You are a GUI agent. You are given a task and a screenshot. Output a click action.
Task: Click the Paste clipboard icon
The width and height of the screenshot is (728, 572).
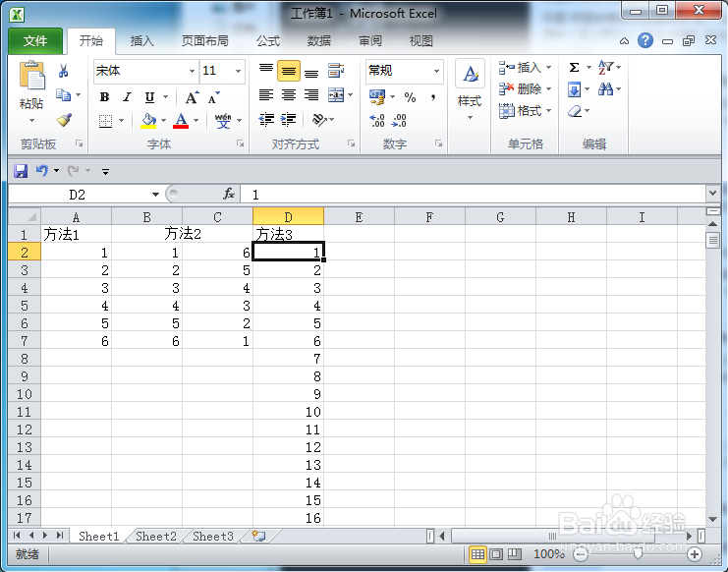(x=31, y=76)
